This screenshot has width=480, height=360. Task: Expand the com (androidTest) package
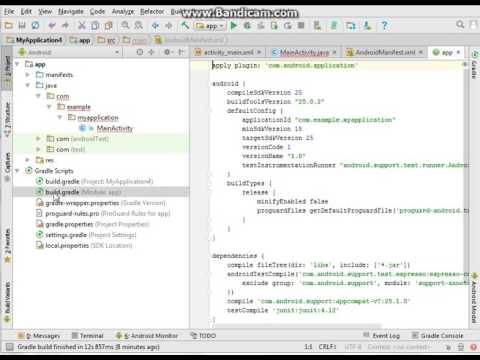tap(38, 139)
